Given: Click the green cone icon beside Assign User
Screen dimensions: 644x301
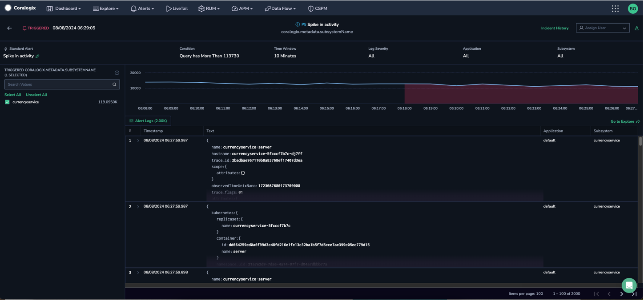Looking at the screenshot, I should 636,28.
